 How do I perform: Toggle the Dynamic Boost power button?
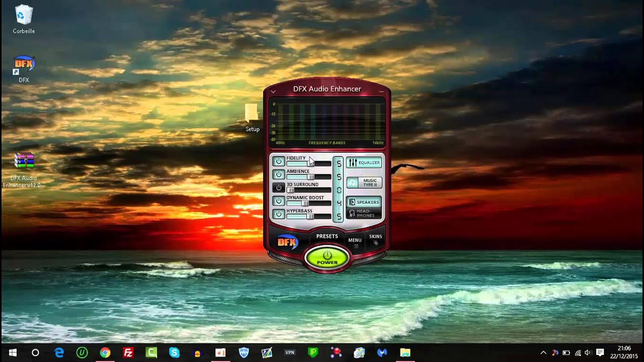278,201
